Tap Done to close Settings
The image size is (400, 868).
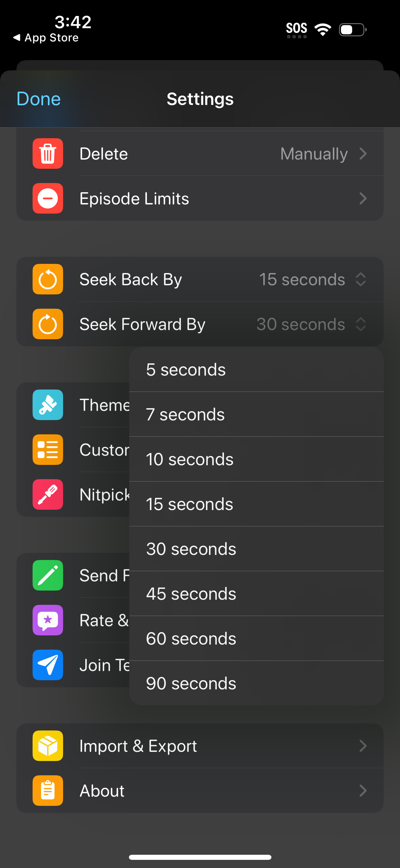pyautogui.click(x=38, y=99)
